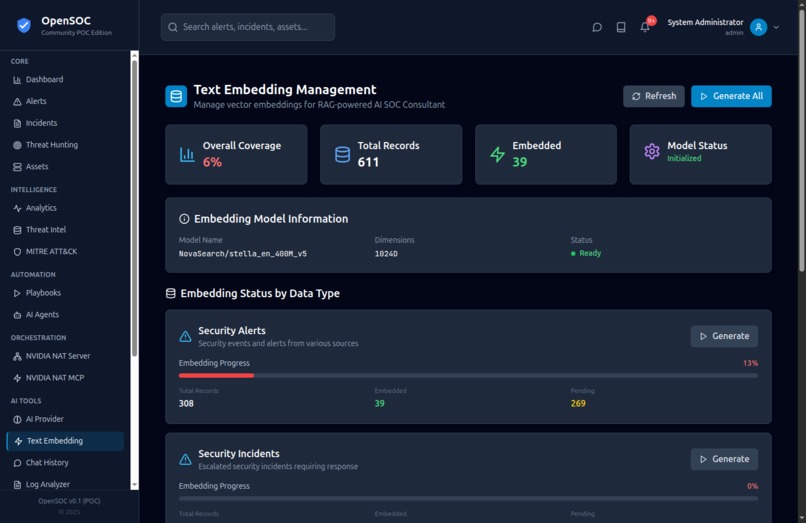Viewport: 806px width, 523px height.
Task: Click the model name NovaSearch/stella_en_400M_v5
Action: pyautogui.click(x=243, y=254)
